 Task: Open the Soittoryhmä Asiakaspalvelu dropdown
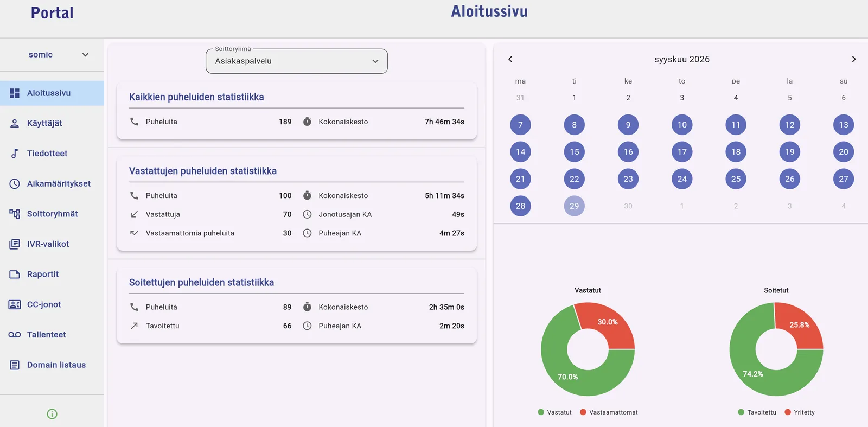[297, 61]
